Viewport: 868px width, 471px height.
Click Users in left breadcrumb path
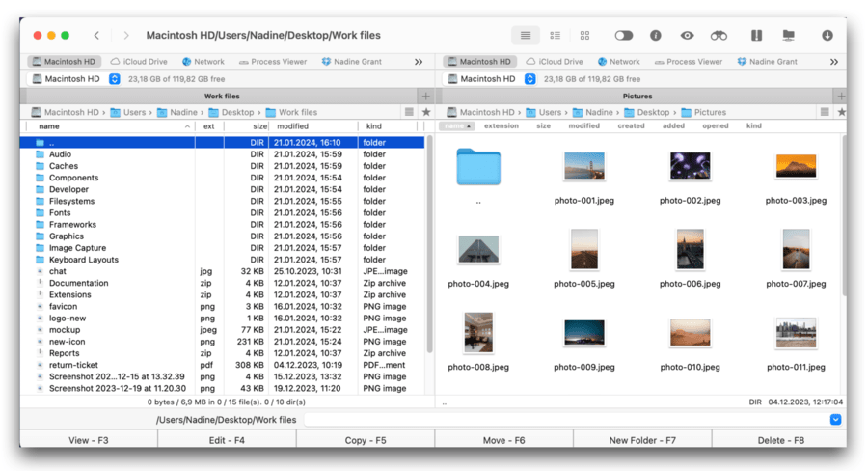pyautogui.click(x=134, y=112)
